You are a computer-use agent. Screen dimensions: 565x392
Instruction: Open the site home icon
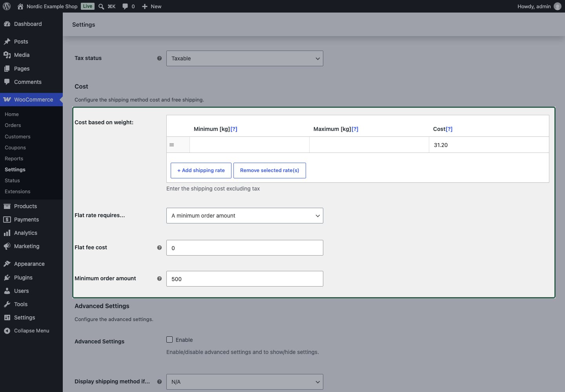[x=20, y=6]
